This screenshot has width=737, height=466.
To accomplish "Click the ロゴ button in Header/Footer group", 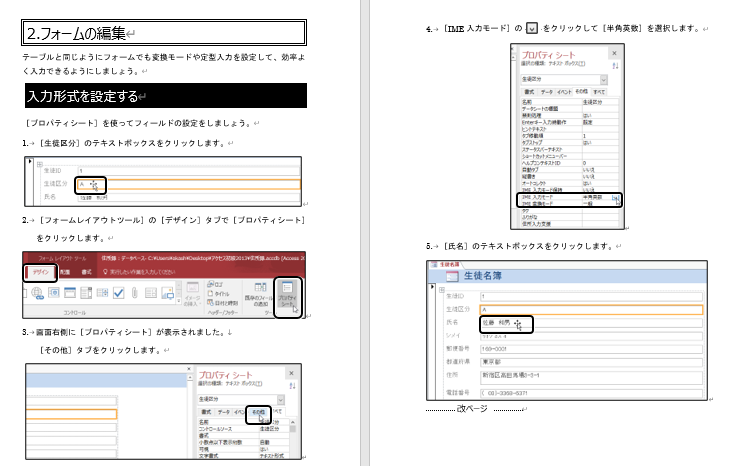I will click(x=220, y=283).
